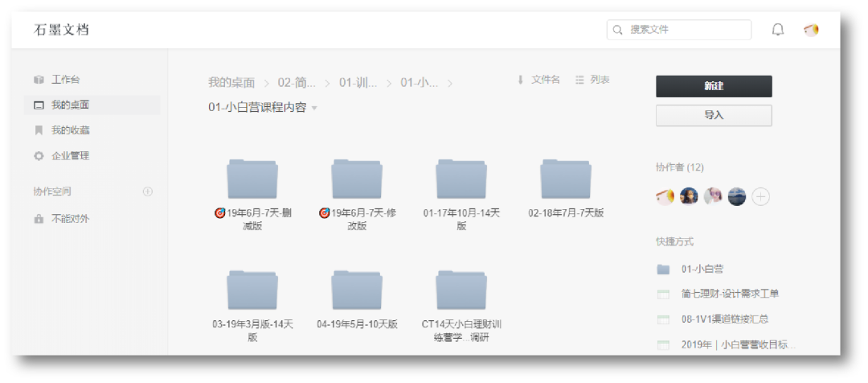Screen dimensions: 868x383
Task: Open 简七理财-设计需求工单 shortcut spreadsheet
Action: [x=729, y=294]
